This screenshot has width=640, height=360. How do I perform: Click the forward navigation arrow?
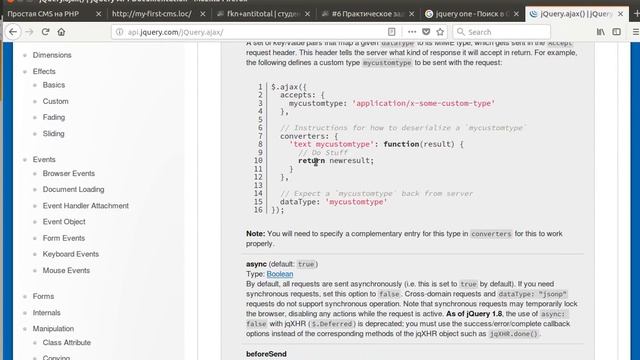click(x=29, y=32)
